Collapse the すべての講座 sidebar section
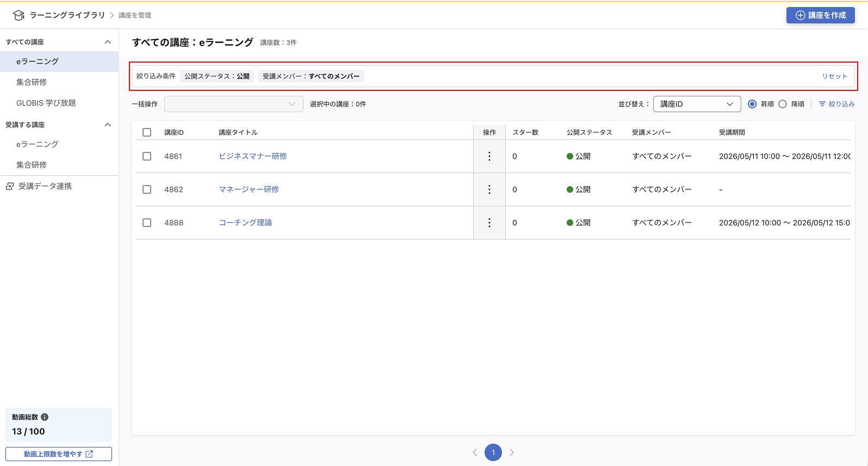Screen dimensions: 868x466 point(108,42)
